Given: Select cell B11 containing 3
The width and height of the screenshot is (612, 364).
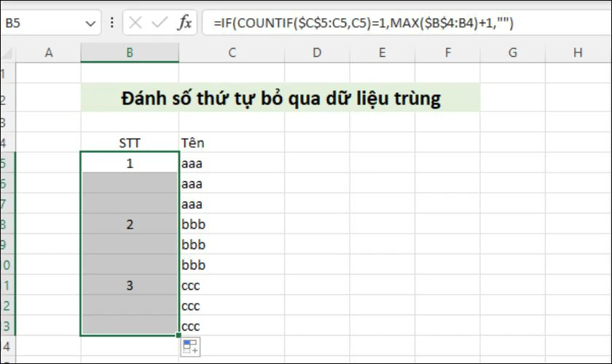Looking at the screenshot, I should tap(130, 285).
